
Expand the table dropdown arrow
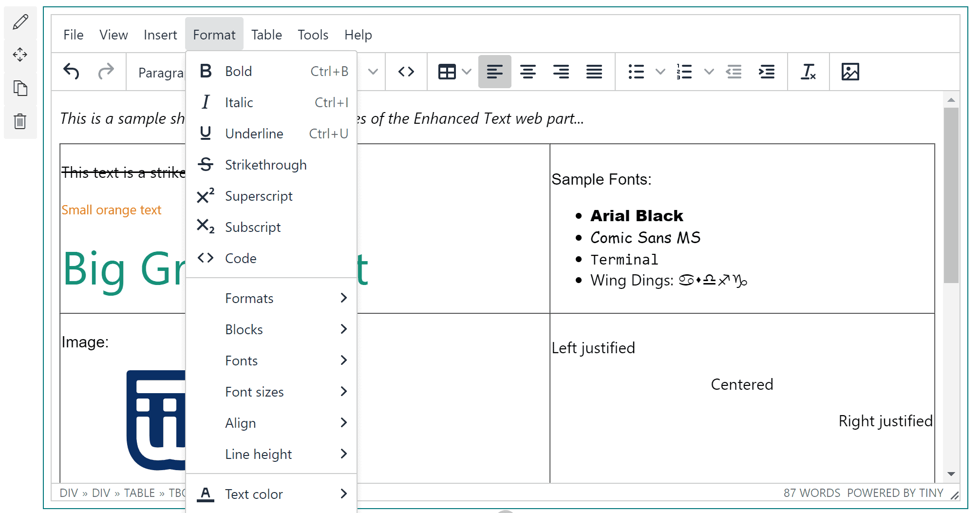coord(466,72)
